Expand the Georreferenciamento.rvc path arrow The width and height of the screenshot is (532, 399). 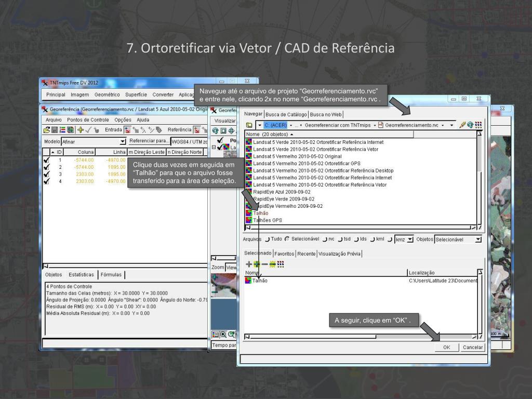443,125
